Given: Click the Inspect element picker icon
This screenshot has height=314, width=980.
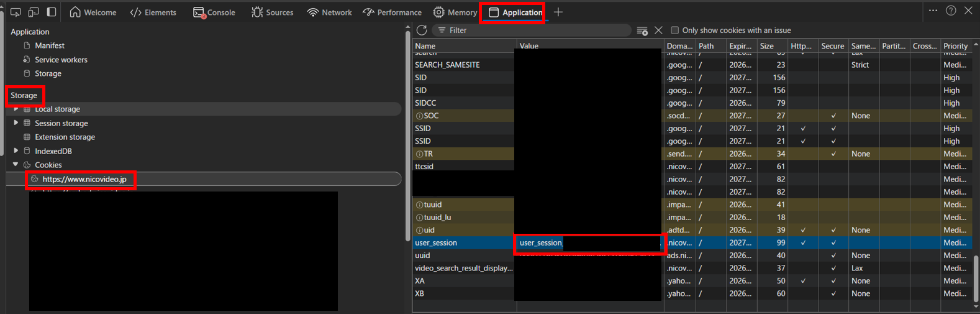Looking at the screenshot, I should tap(16, 12).
